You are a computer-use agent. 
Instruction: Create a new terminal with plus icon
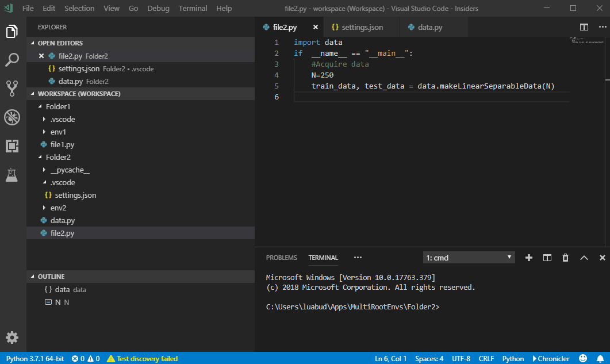(x=529, y=258)
